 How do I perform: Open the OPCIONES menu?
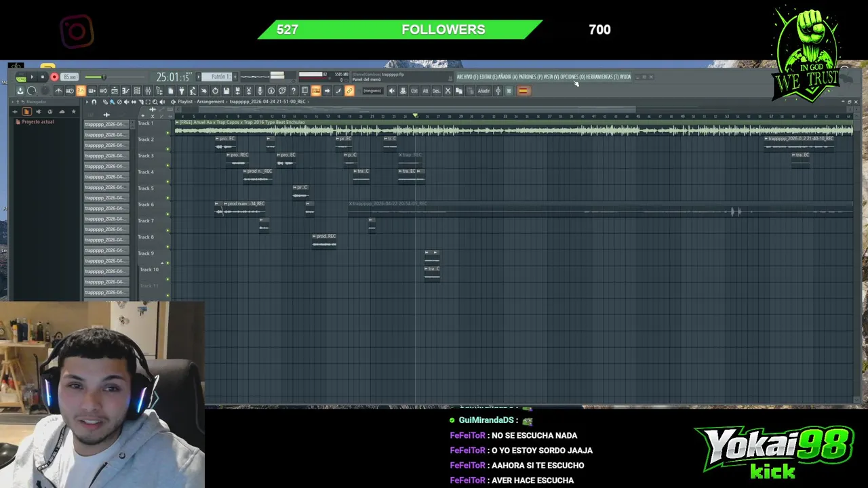pyautogui.click(x=572, y=77)
